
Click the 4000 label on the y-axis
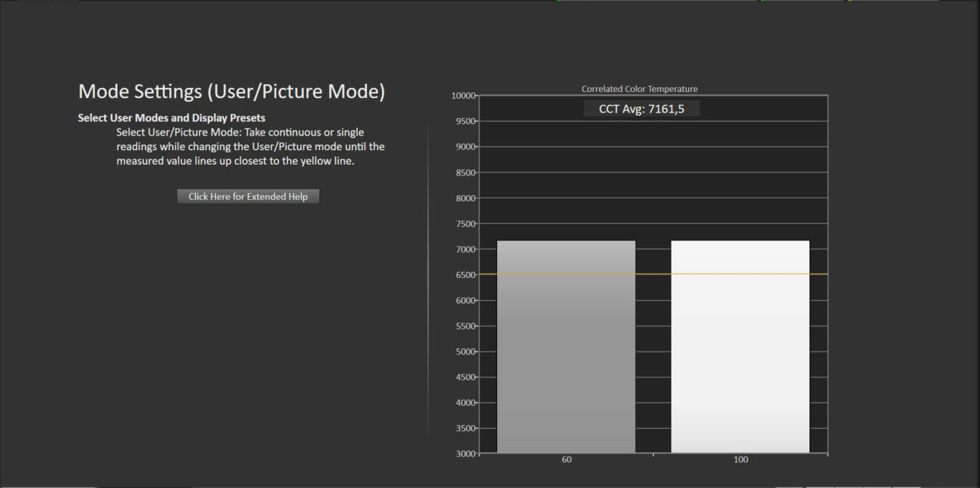(465, 403)
